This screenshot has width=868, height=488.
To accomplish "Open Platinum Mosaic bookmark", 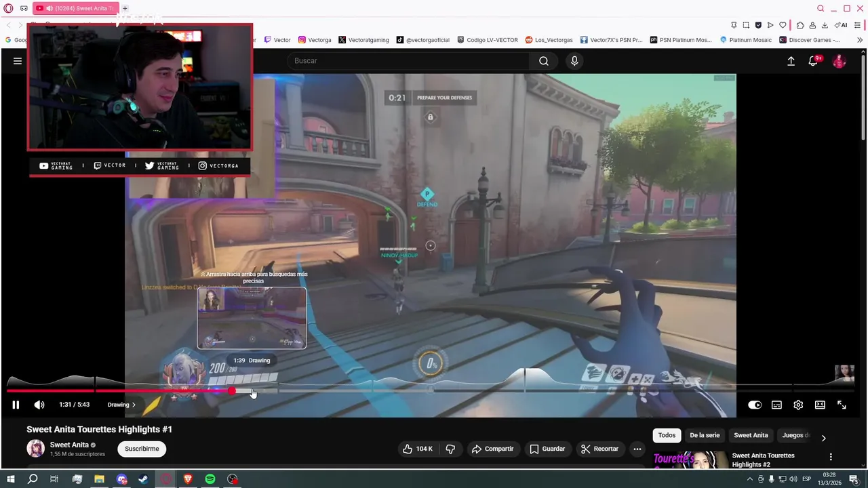I will (x=745, y=40).
